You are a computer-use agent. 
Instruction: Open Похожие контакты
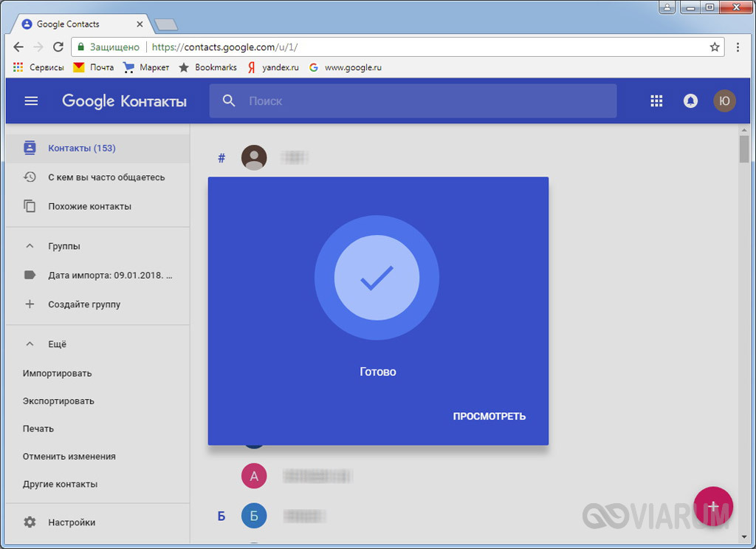89,207
